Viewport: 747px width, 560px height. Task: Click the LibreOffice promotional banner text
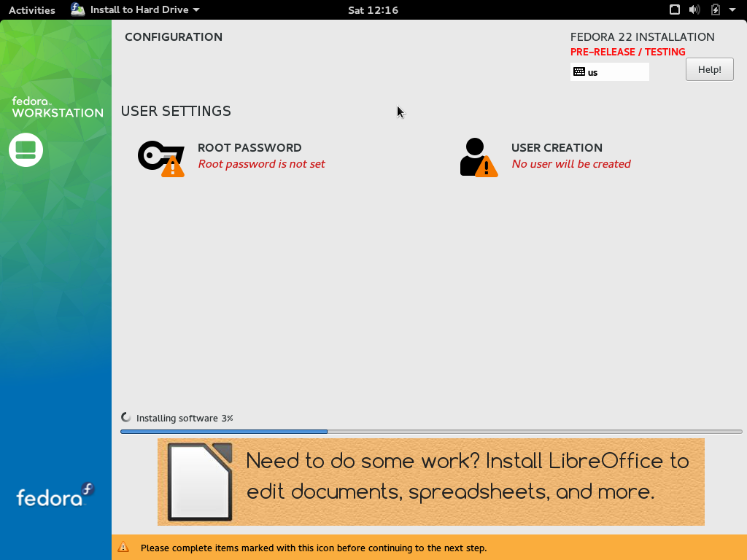click(x=468, y=476)
